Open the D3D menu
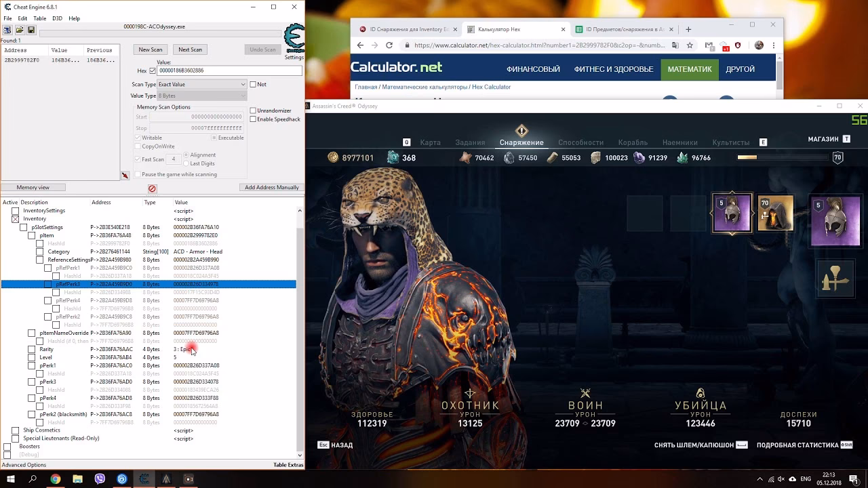868x488 pixels. [x=57, y=18]
